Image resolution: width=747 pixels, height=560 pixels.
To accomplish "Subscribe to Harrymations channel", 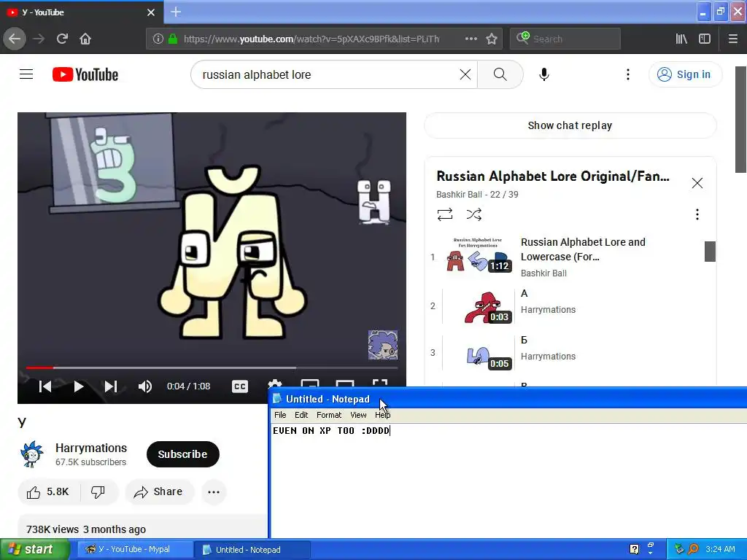I will (183, 454).
